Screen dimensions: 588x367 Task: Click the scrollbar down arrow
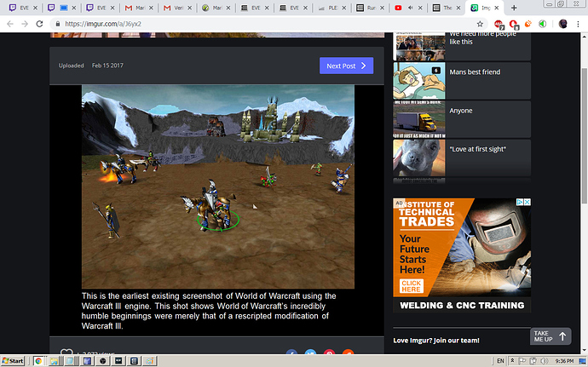pos(585,351)
